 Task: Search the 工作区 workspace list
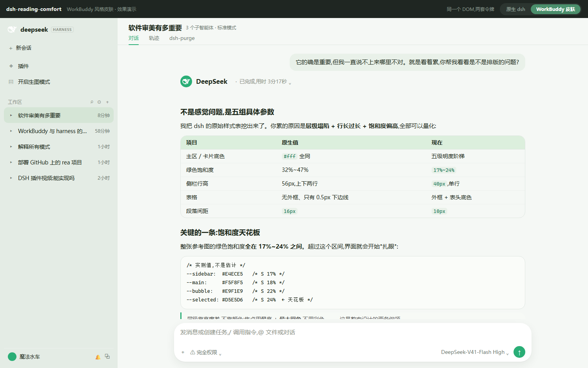click(x=92, y=102)
